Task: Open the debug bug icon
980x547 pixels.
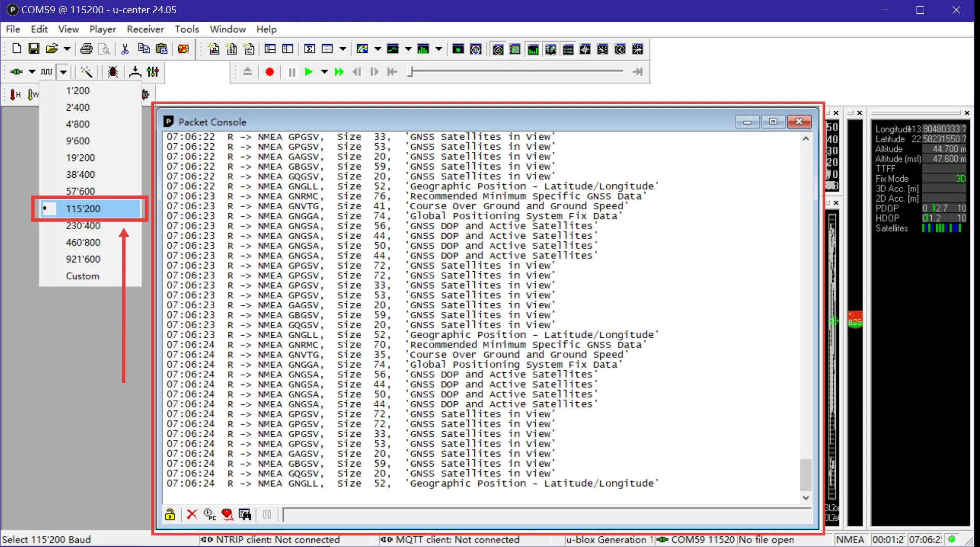Action: point(112,72)
